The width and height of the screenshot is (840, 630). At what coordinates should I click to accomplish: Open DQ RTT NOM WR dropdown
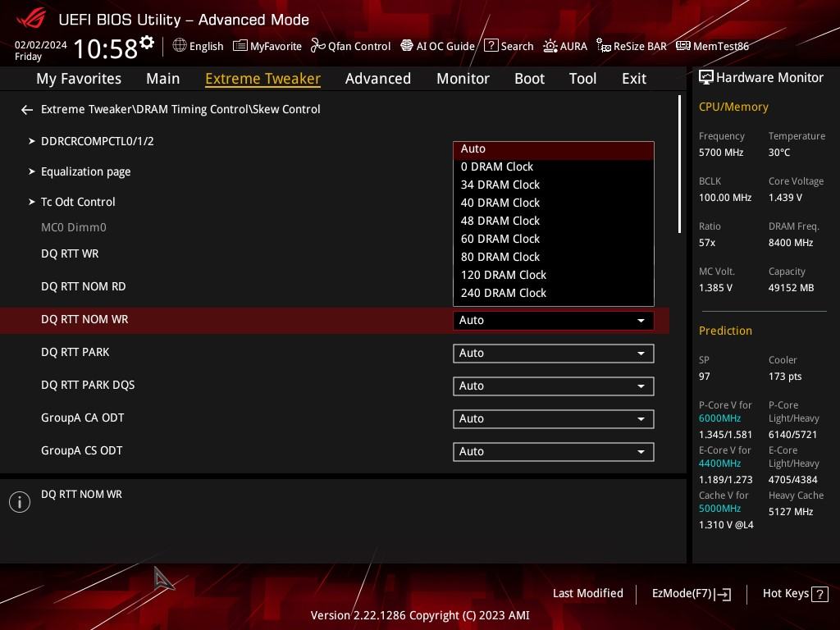(x=554, y=321)
